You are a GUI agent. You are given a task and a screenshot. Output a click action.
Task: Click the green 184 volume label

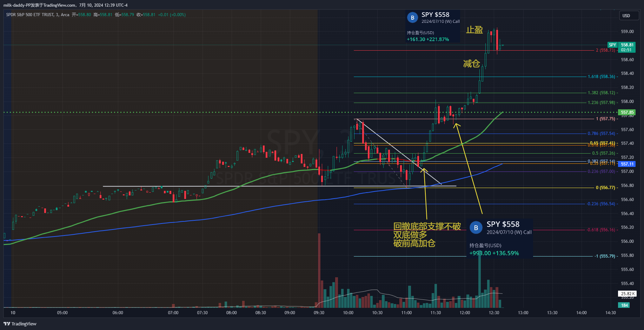tap(624, 305)
